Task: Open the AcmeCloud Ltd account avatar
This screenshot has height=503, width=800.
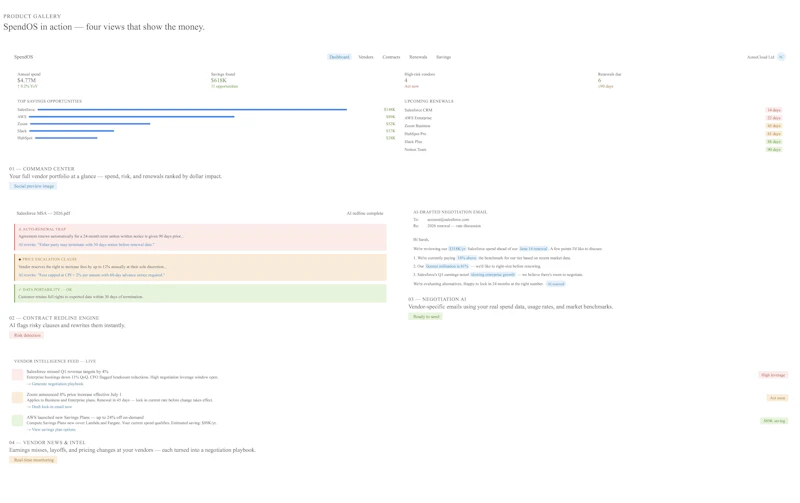Action: click(781, 57)
